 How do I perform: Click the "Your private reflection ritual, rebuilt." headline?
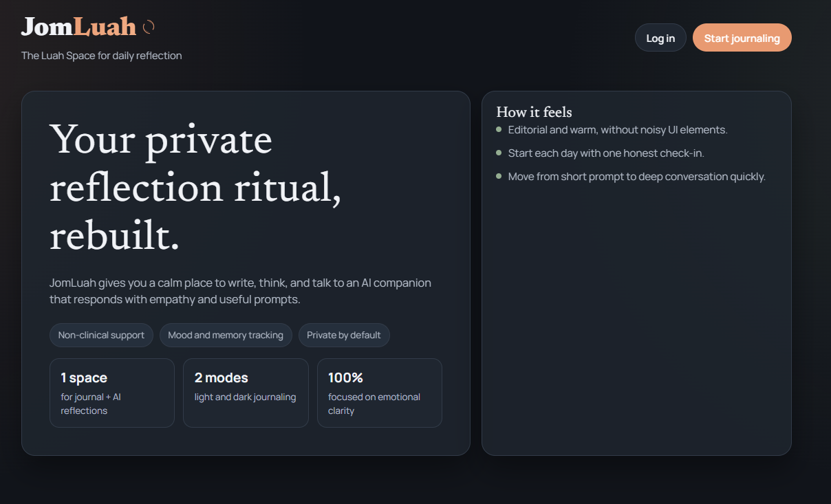coord(195,188)
